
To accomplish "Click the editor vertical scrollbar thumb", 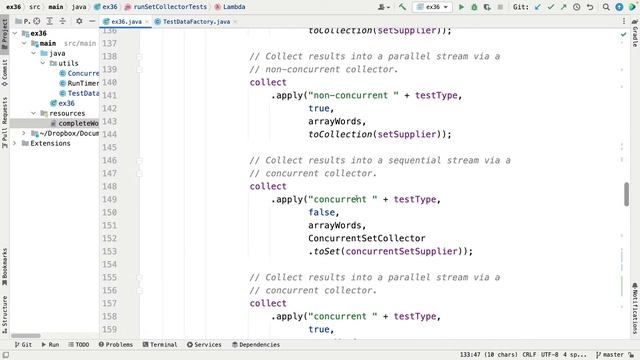I will [x=627, y=194].
